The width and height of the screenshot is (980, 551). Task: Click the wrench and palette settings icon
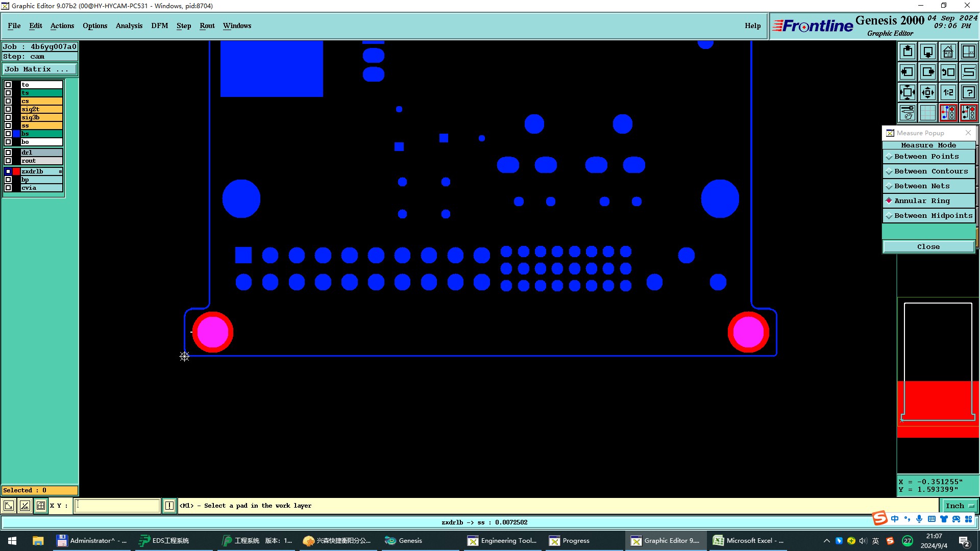pyautogui.click(x=908, y=113)
